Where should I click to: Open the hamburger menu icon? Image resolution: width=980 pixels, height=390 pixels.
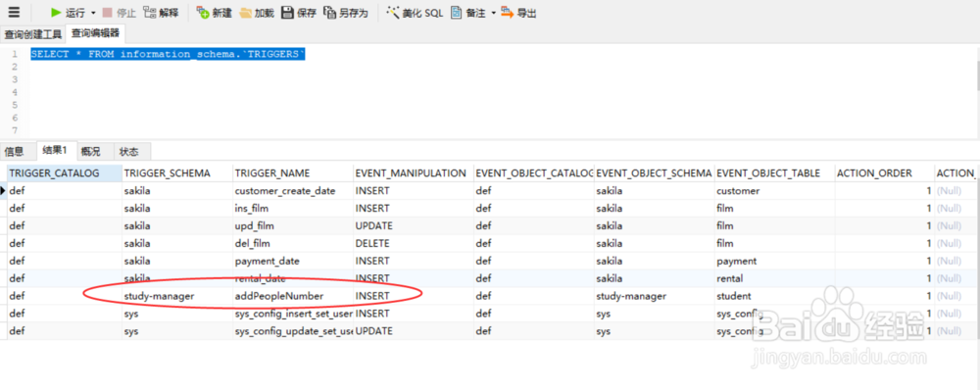14,13
